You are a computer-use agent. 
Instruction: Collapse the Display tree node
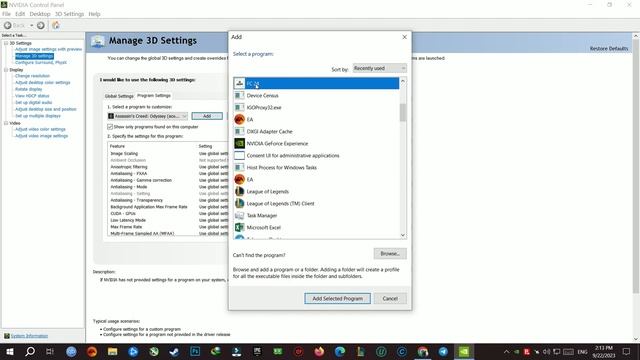(6, 70)
